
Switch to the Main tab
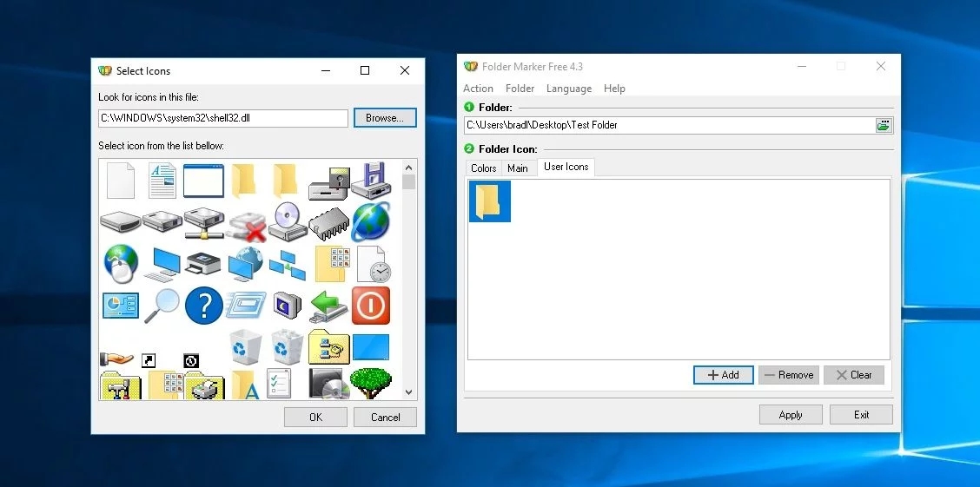[x=518, y=168]
